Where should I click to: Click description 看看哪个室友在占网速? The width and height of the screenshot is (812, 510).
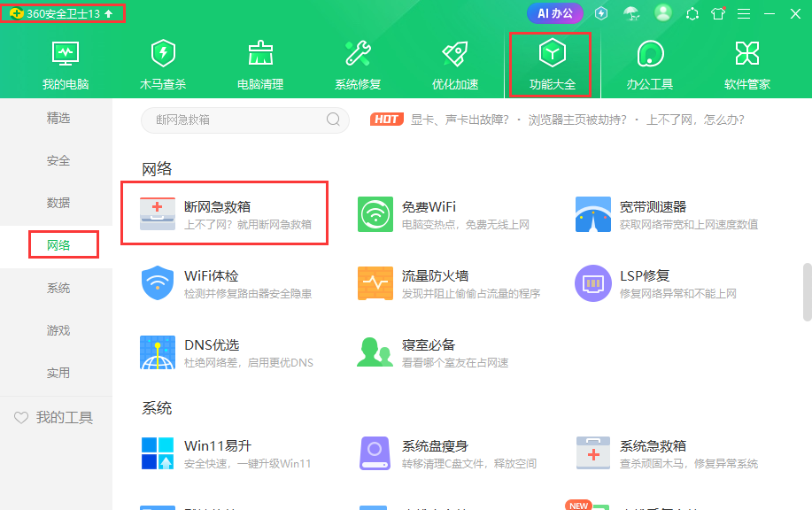pos(455,363)
